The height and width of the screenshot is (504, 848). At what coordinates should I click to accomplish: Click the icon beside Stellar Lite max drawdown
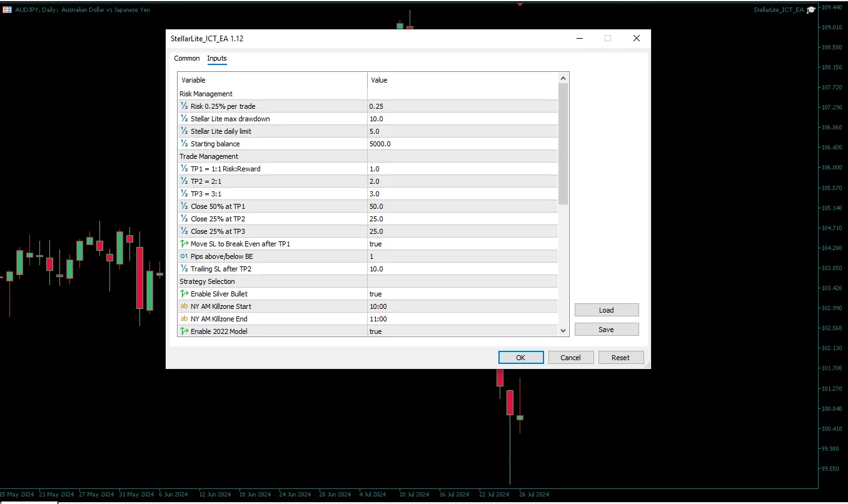[184, 119]
